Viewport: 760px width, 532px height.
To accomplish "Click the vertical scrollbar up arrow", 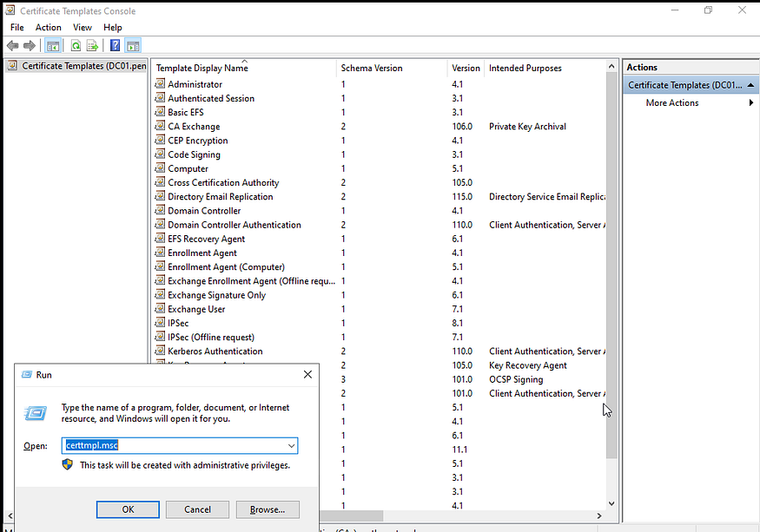I will (x=611, y=66).
